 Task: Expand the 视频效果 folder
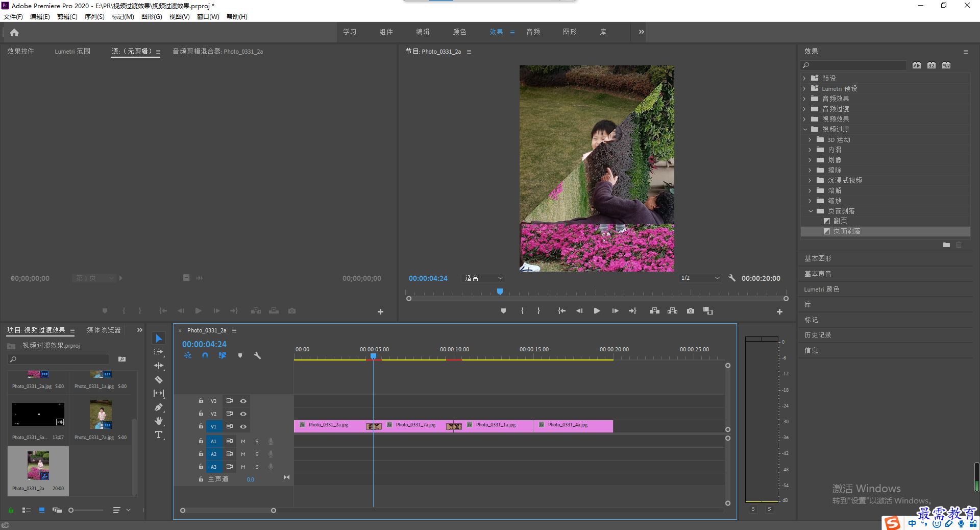804,119
